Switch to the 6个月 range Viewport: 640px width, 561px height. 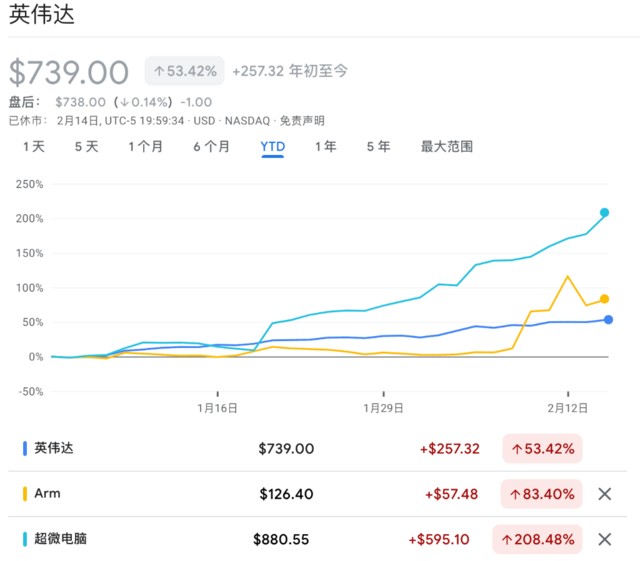pos(211,146)
